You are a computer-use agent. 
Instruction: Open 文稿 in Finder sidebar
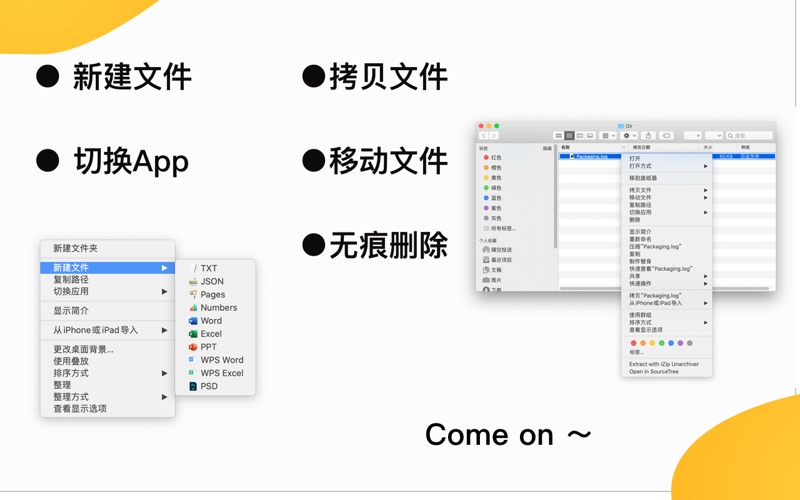coord(492,270)
